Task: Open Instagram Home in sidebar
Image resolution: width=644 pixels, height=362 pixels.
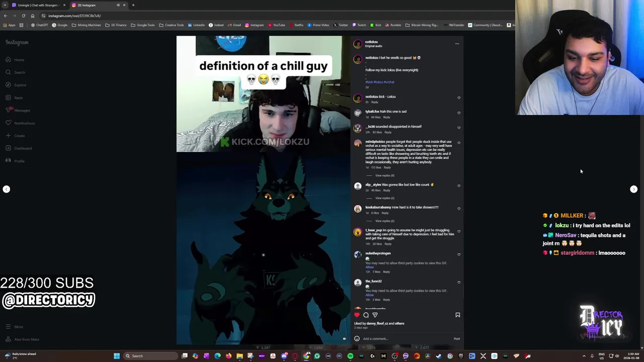Action: point(14,60)
